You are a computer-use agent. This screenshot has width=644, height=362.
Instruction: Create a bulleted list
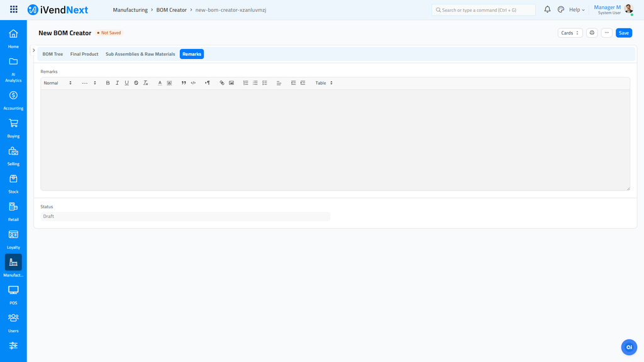coord(255,83)
